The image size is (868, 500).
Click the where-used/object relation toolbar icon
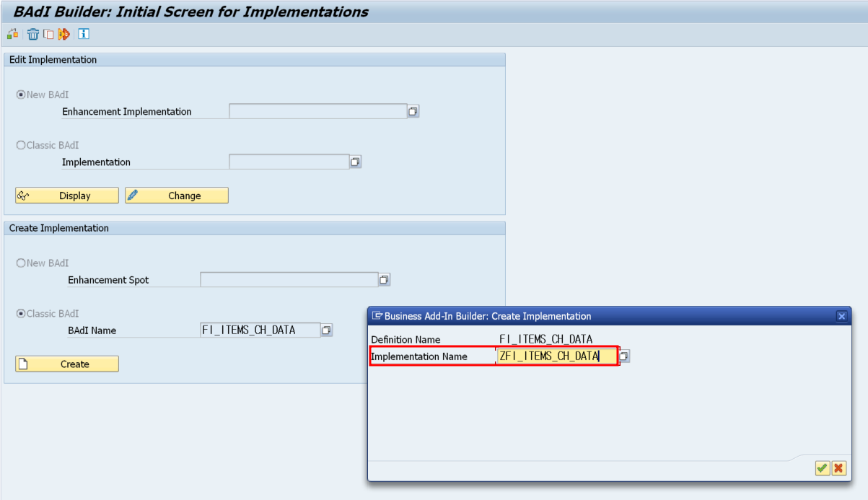tap(12, 34)
